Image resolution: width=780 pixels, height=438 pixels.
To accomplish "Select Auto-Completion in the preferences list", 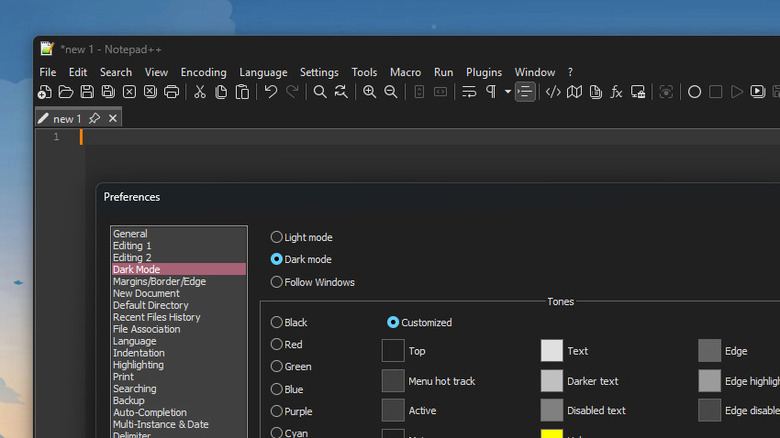I will point(150,412).
